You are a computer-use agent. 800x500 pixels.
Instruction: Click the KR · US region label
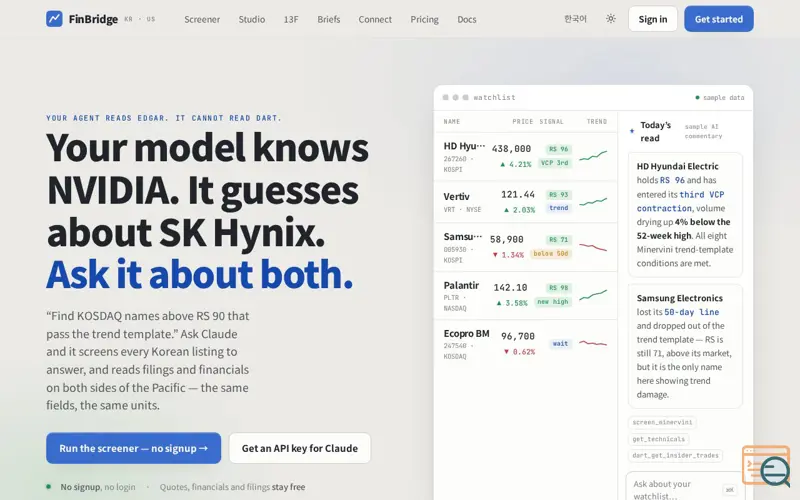click(140, 19)
